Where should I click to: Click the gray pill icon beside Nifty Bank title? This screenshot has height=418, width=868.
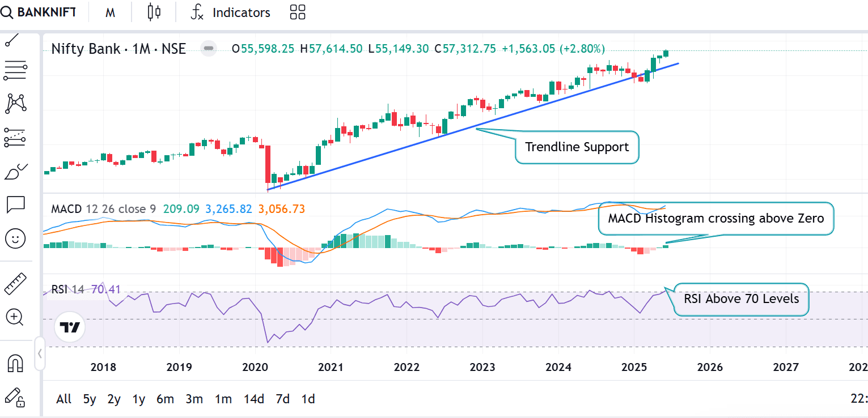click(x=209, y=49)
